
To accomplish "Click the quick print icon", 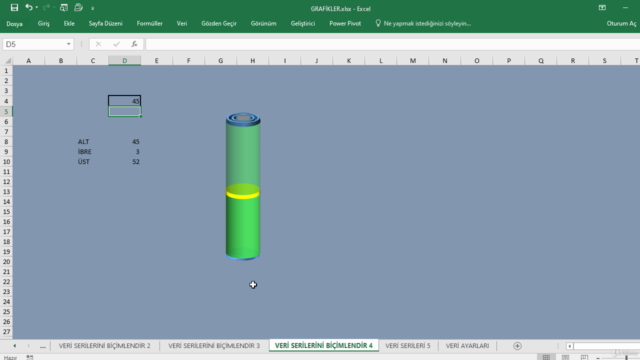I will [78, 7].
